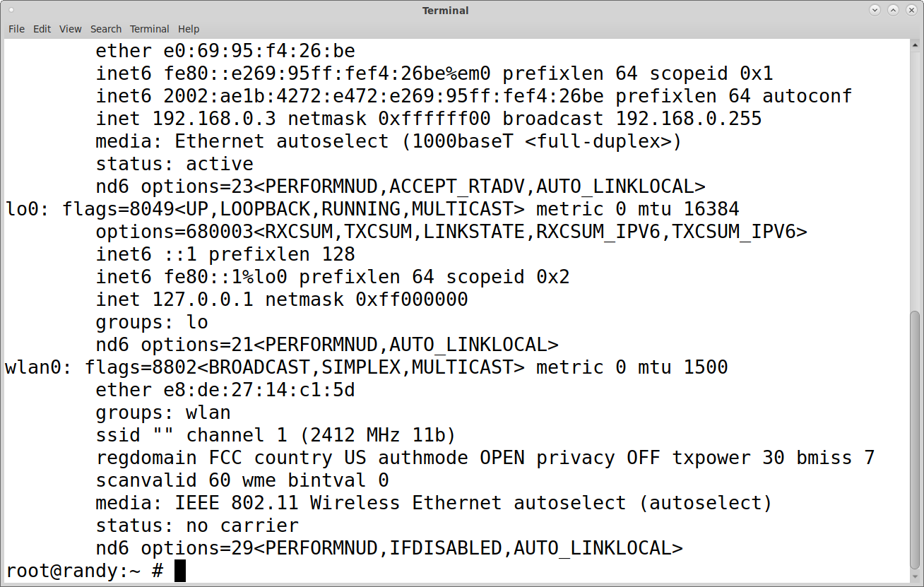Viewport: 924px width, 587px height.
Task: Close the Terminal window with X icon
Action: point(911,10)
